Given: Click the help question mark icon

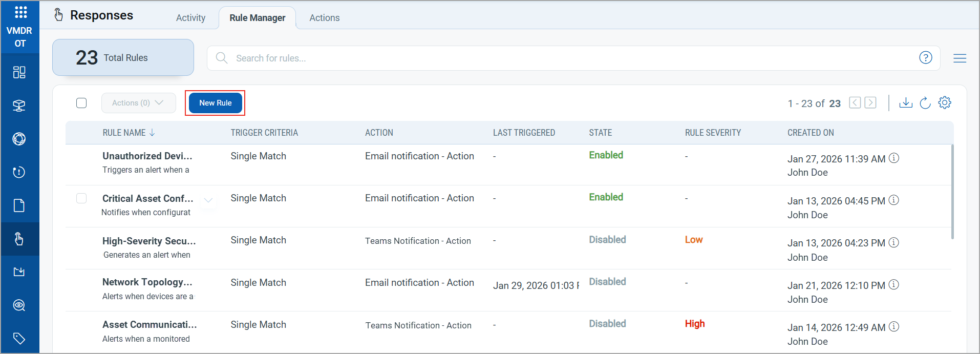Looking at the screenshot, I should (926, 58).
